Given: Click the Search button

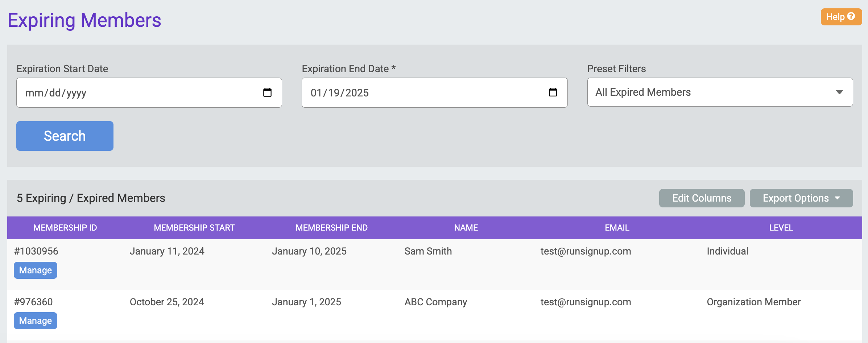Looking at the screenshot, I should click(x=65, y=136).
